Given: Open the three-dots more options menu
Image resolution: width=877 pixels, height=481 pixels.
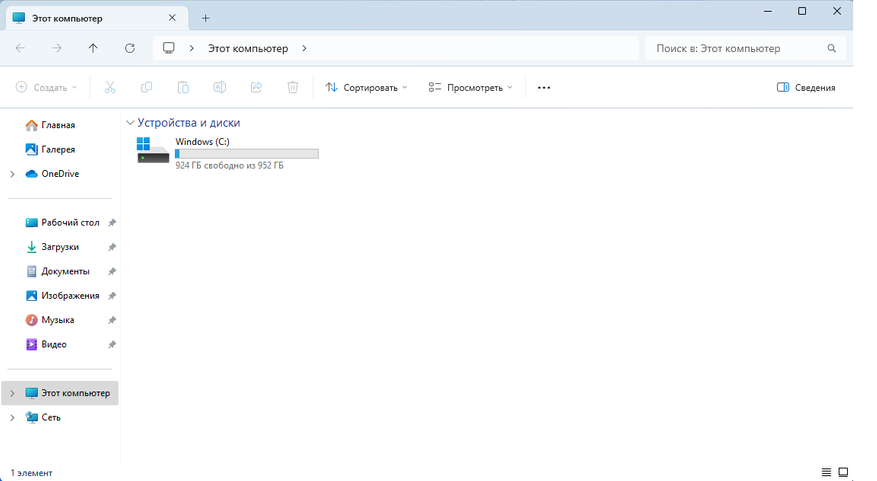Looking at the screenshot, I should coord(544,88).
